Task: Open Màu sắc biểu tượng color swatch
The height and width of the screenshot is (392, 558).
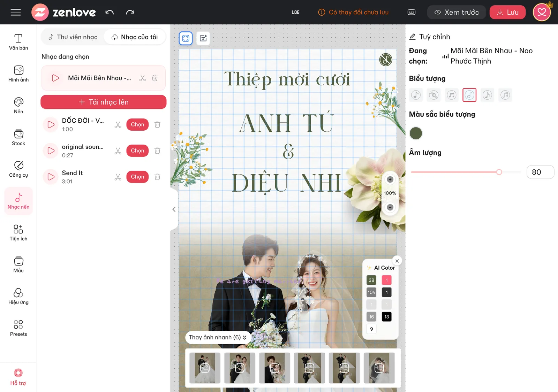Action: (x=416, y=133)
